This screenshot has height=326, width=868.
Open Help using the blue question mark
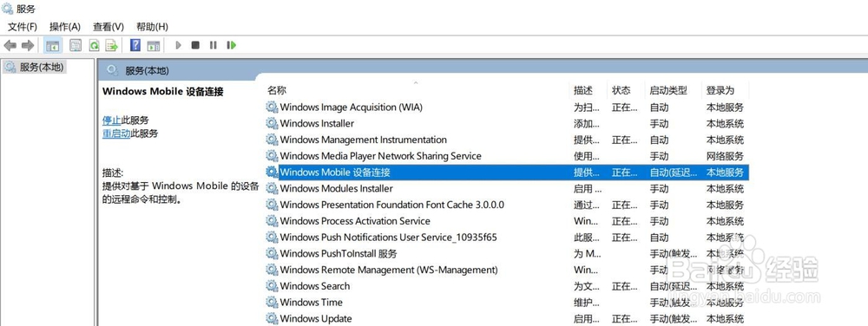tap(135, 45)
